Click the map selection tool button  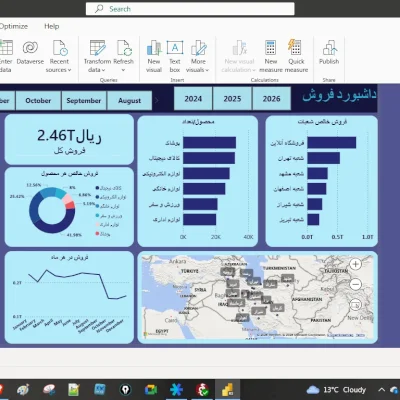coord(356,305)
